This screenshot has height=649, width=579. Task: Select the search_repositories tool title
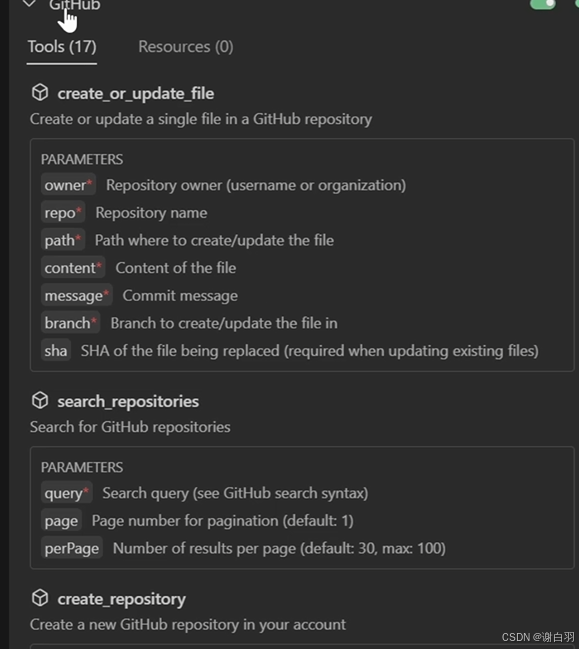(128, 401)
